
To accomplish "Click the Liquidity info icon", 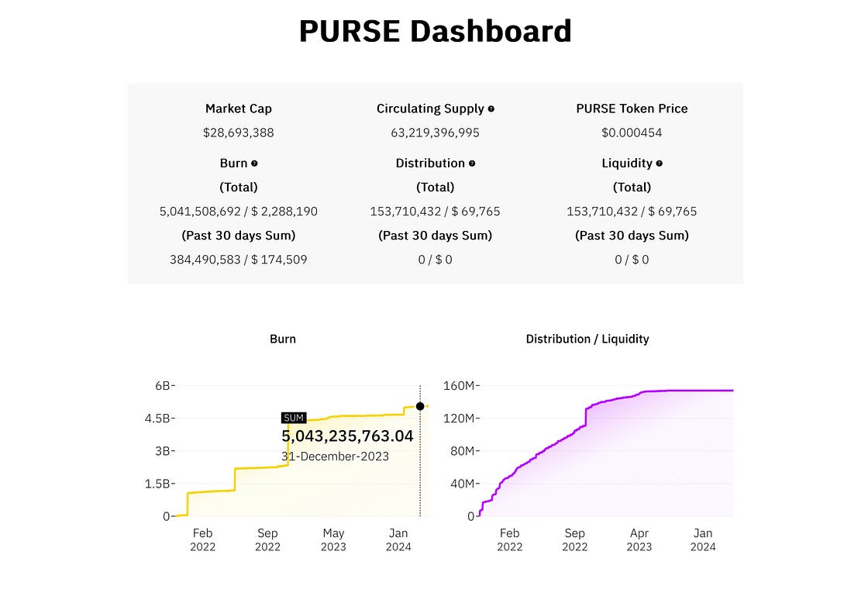I will [x=660, y=164].
